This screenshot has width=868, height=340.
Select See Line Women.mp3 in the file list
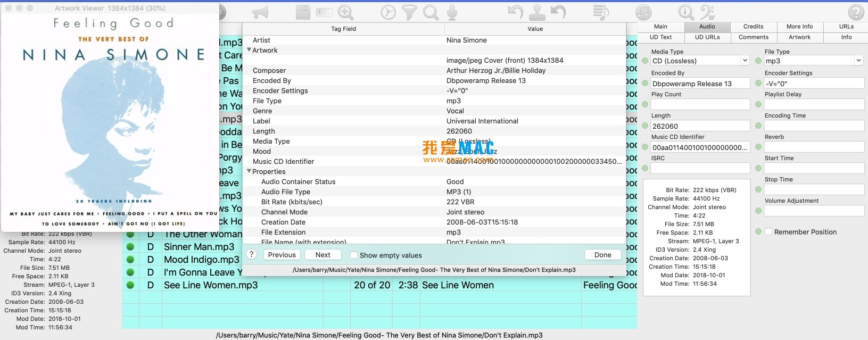click(211, 285)
